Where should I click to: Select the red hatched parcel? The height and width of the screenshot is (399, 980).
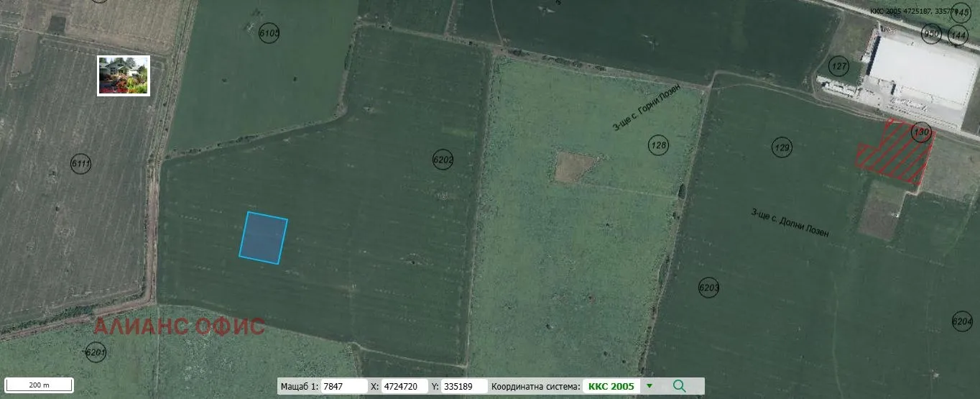893,153
